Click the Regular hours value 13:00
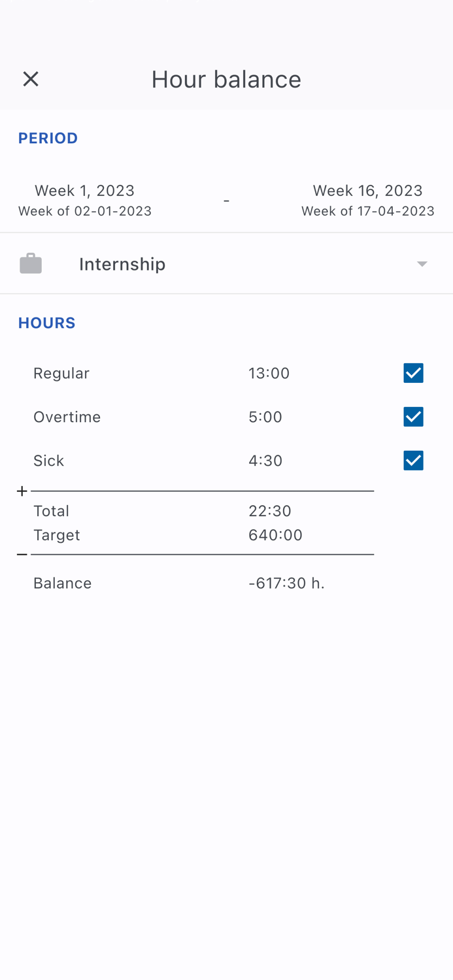453x980 pixels. 269,373
